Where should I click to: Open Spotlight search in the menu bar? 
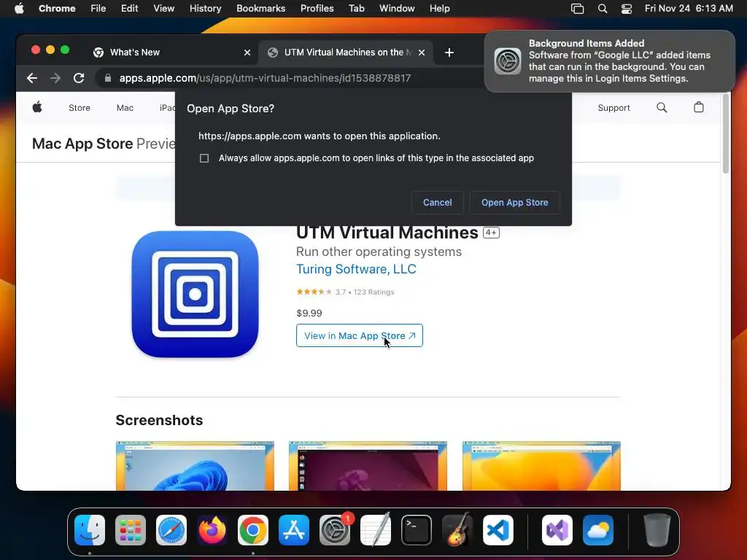(x=603, y=9)
